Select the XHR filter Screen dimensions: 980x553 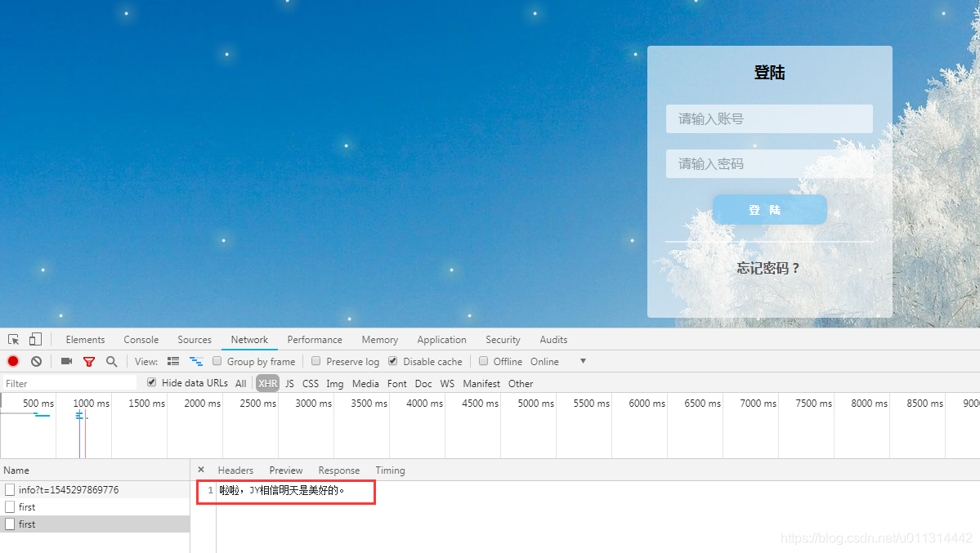267,384
